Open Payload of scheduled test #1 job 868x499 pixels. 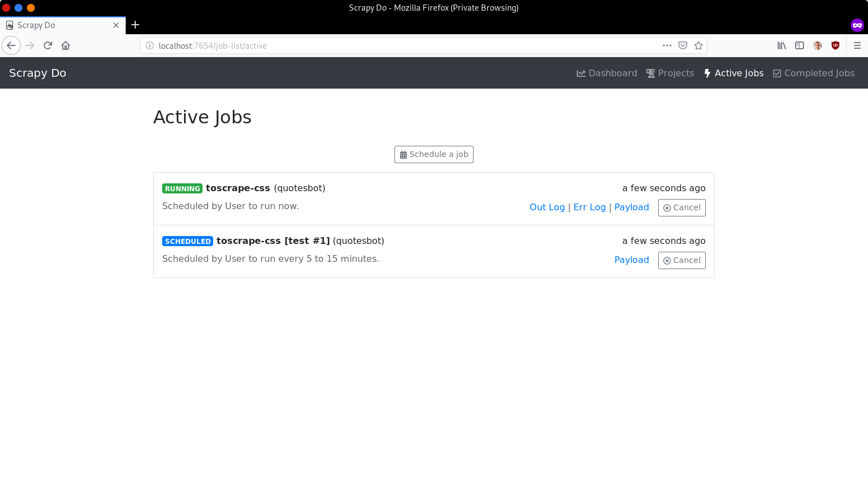coord(632,260)
